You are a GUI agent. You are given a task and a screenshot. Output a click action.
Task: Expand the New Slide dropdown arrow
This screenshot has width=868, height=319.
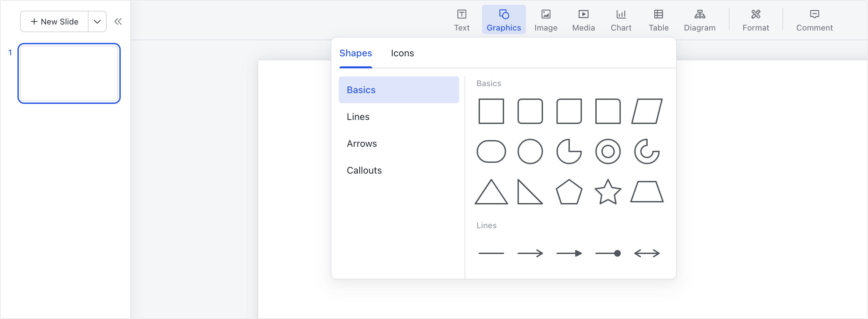click(97, 21)
